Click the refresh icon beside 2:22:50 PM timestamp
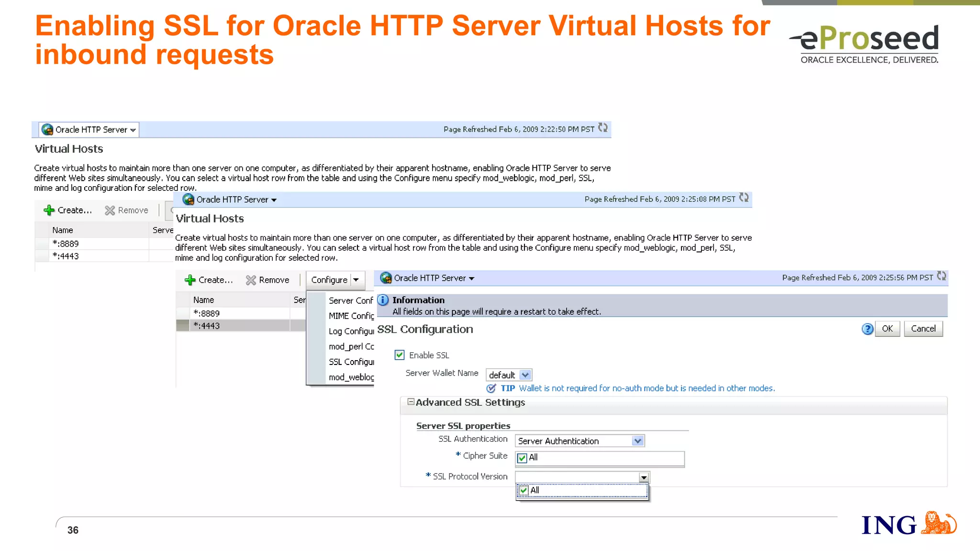 (x=603, y=128)
